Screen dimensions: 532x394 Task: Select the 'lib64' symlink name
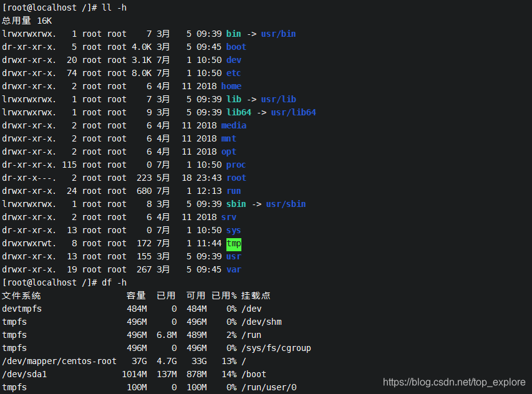point(239,113)
